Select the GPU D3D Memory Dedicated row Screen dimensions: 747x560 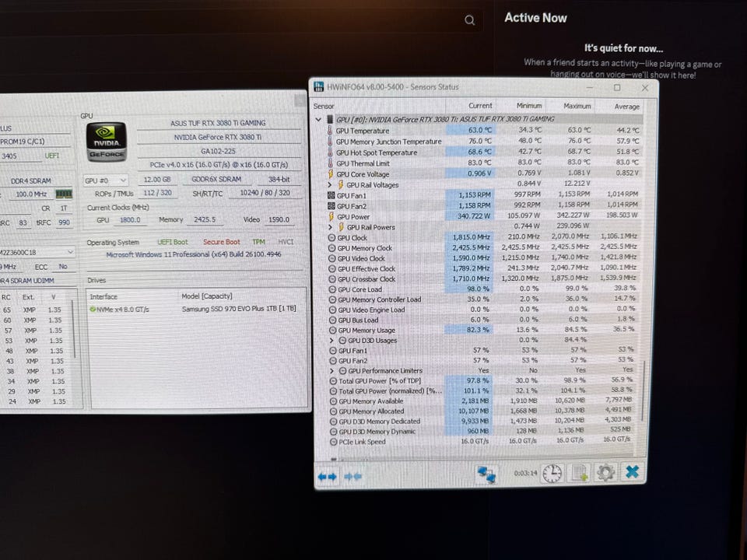tap(482, 421)
